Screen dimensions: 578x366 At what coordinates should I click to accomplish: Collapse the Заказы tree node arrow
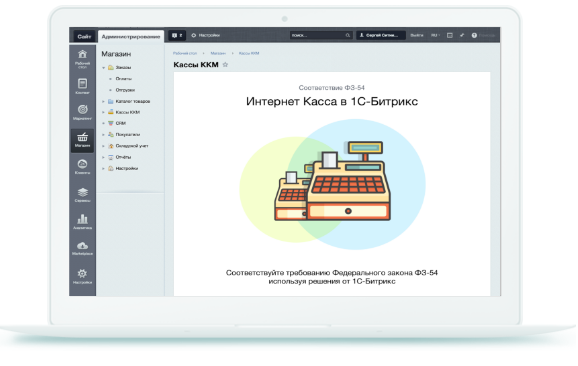tap(104, 68)
